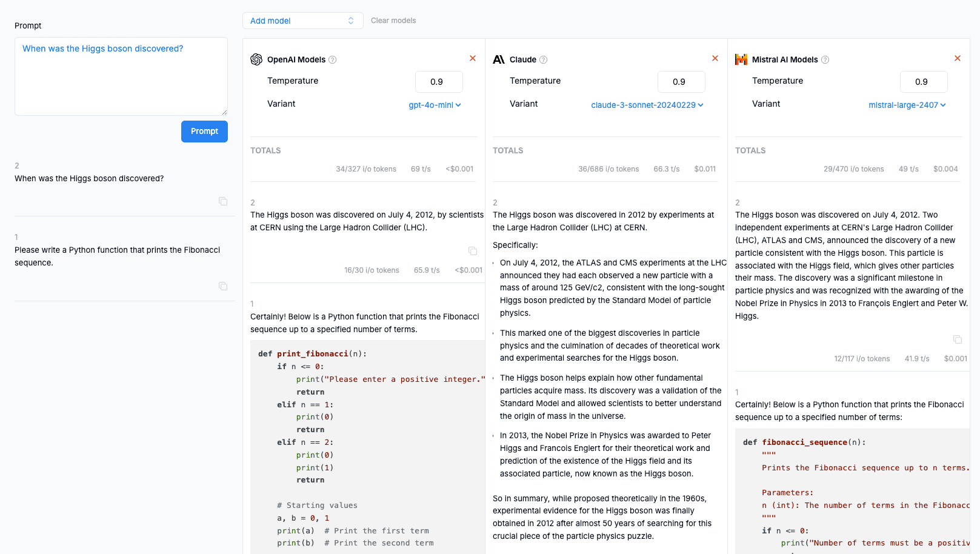
Task: Edit the OpenAI temperature field
Action: 439,82
